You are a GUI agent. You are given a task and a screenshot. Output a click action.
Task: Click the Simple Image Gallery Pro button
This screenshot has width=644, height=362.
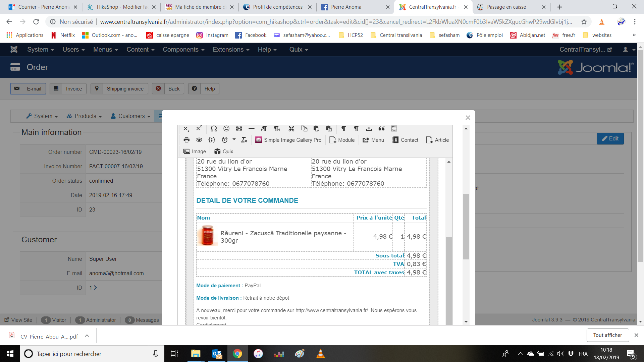coord(288,140)
